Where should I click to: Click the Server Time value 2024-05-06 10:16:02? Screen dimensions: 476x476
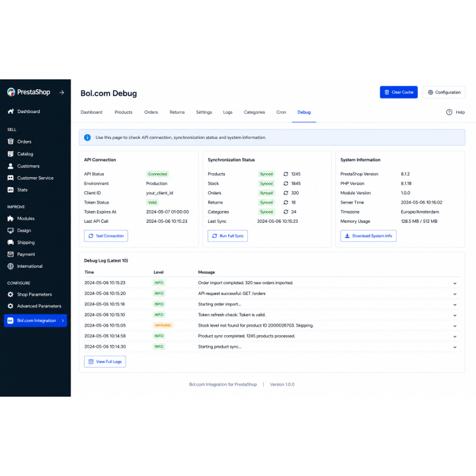tap(421, 202)
